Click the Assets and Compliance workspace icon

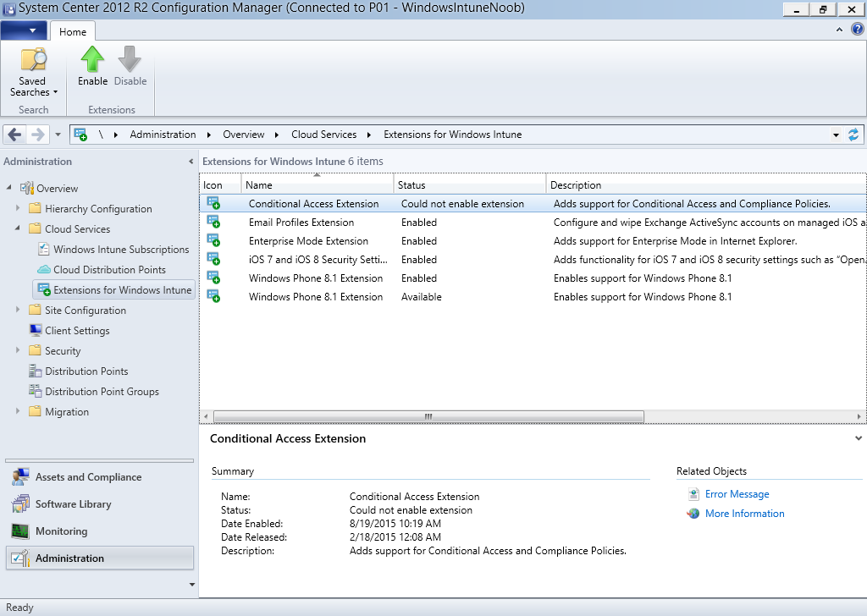coord(20,476)
